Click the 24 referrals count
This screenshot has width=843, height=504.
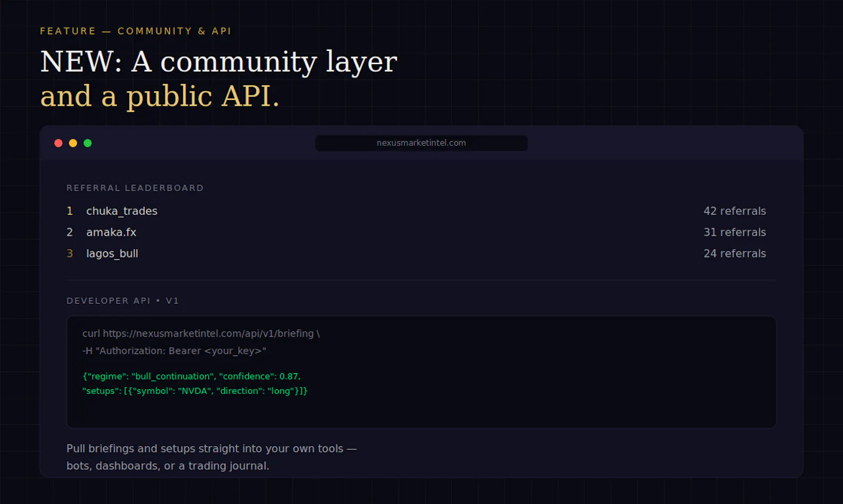(734, 254)
